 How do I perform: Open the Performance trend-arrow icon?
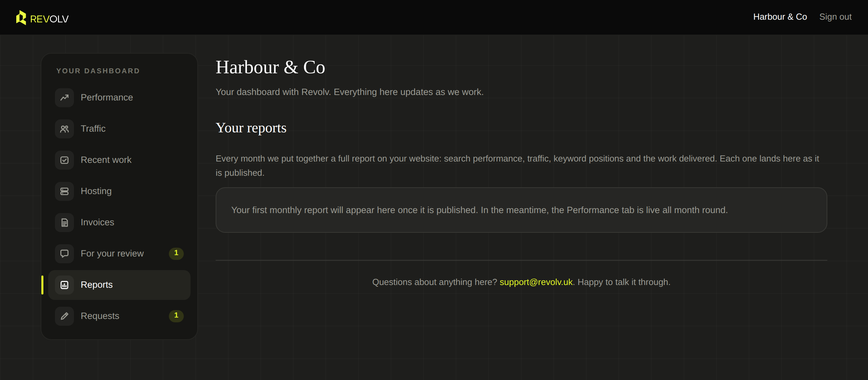[x=64, y=98]
